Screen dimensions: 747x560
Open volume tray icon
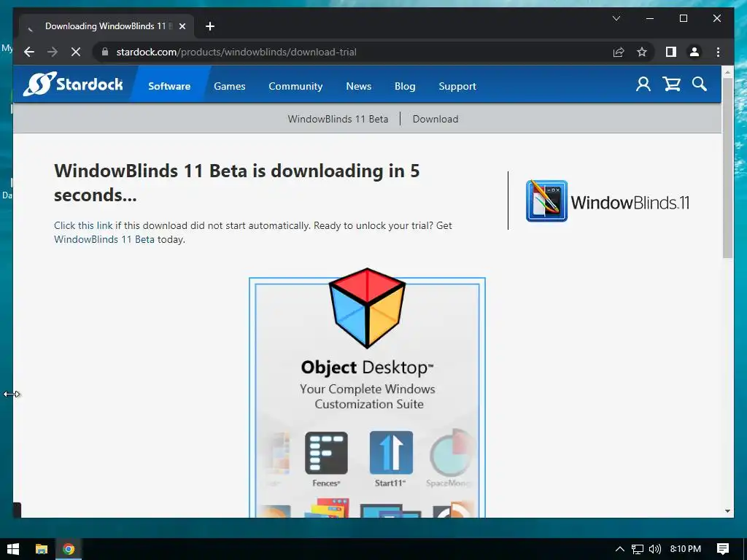coord(655,549)
